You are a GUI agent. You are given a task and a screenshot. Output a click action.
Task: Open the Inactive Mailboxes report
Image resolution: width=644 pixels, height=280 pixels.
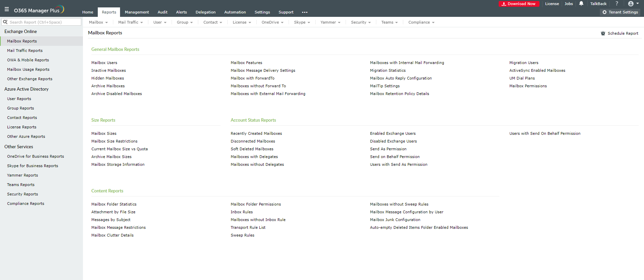point(108,71)
